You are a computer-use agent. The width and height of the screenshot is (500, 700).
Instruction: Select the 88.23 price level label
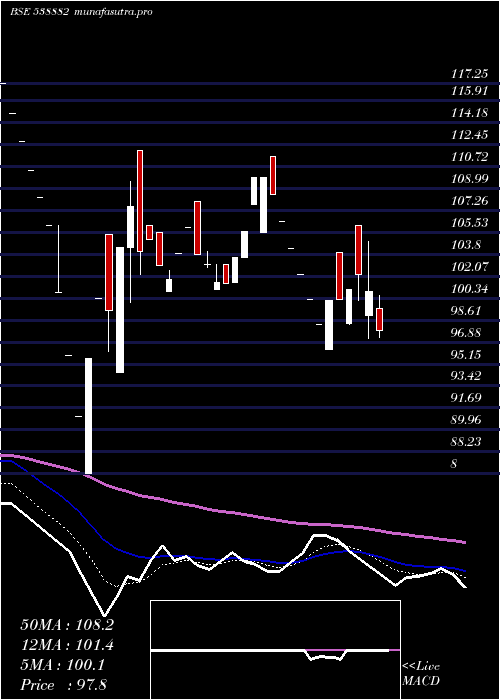click(466, 442)
